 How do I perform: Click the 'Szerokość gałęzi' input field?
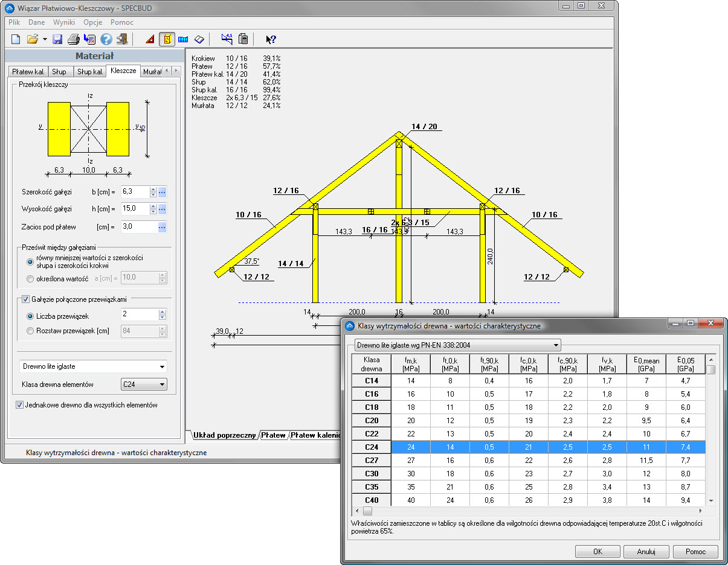[x=135, y=192]
